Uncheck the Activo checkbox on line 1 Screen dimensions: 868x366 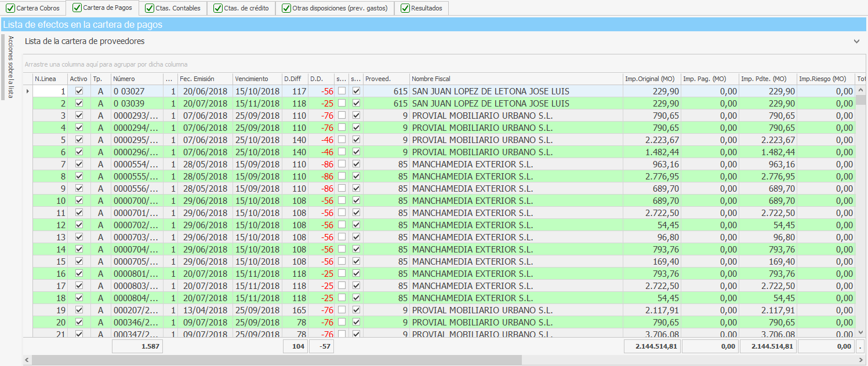click(x=79, y=91)
